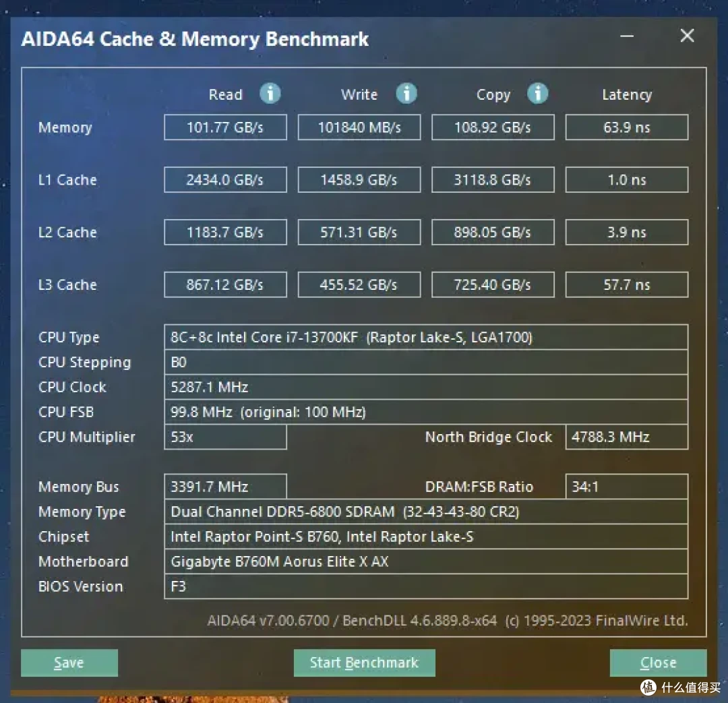Click the info icon next to Write
728x703 pixels.
click(x=406, y=93)
